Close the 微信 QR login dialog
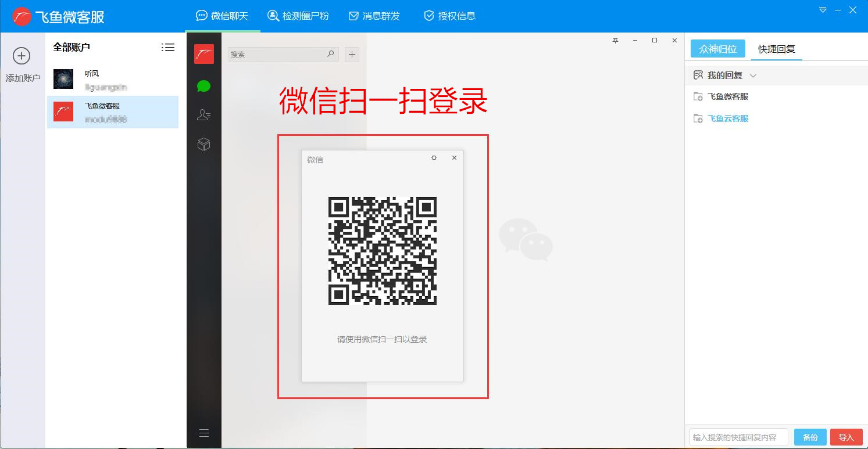The width and height of the screenshot is (868, 449). click(x=455, y=158)
